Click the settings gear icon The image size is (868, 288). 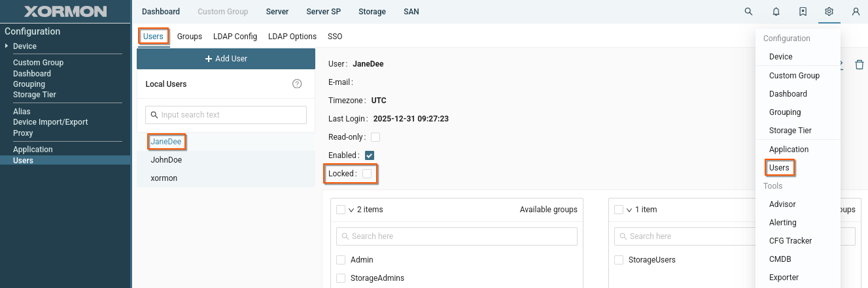point(829,12)
